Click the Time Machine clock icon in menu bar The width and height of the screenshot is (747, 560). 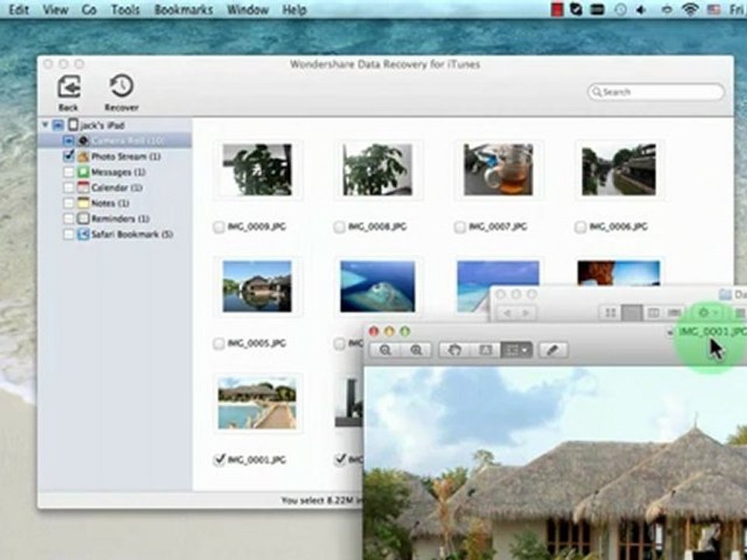point(620,9)
